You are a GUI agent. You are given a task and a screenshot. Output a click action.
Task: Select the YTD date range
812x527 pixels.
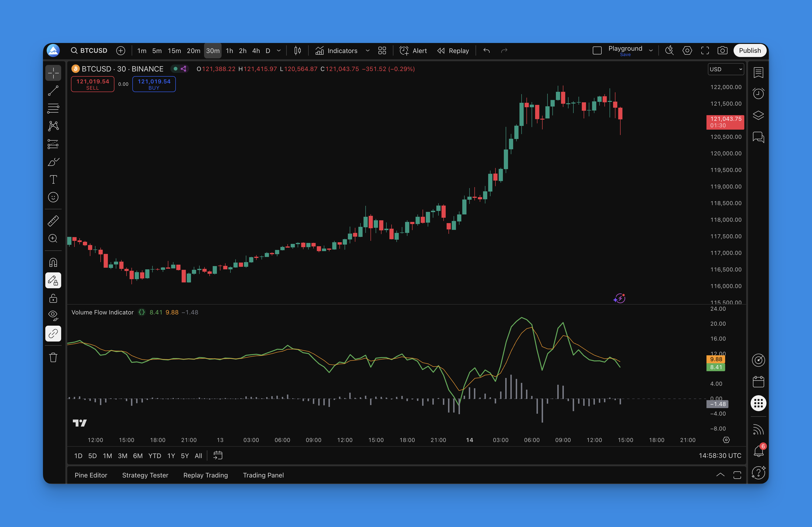[x=155, y=456]
